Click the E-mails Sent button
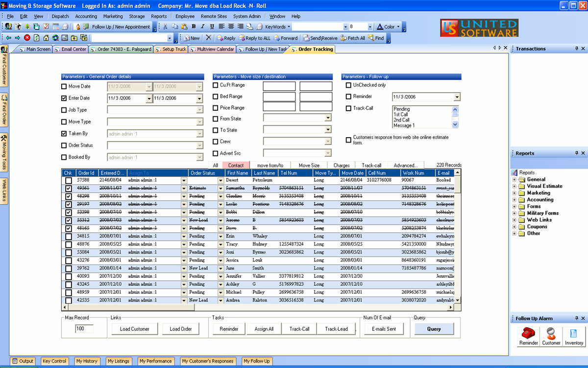This screenshot has width=588, height=368. point(384,329)
